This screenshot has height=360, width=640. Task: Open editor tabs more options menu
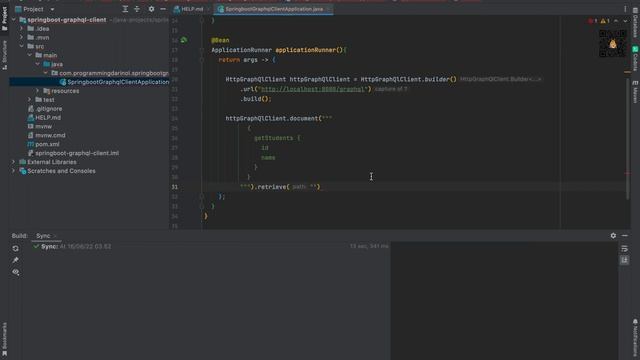click(625, 9)
